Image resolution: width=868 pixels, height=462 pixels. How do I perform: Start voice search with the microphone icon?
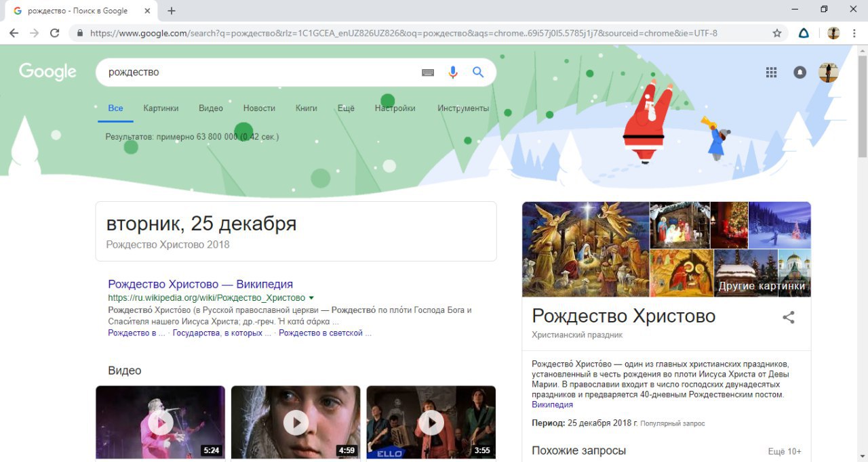(453, 72)
